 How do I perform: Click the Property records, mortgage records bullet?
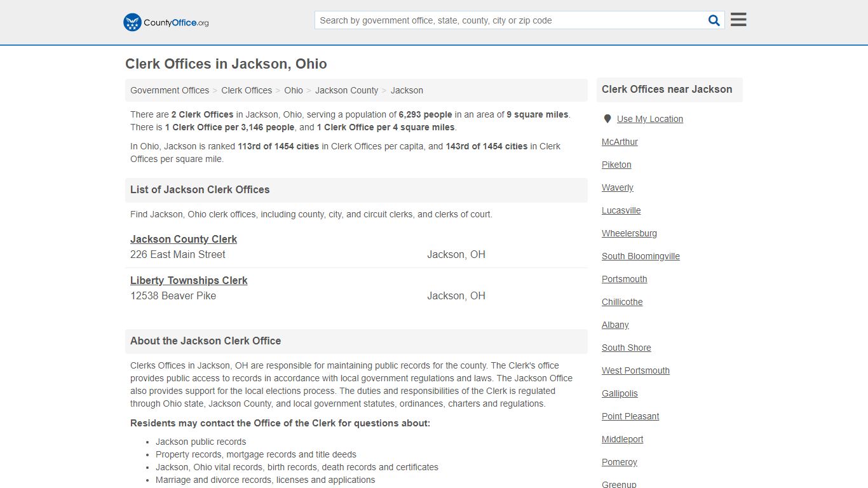click(256, 454)
